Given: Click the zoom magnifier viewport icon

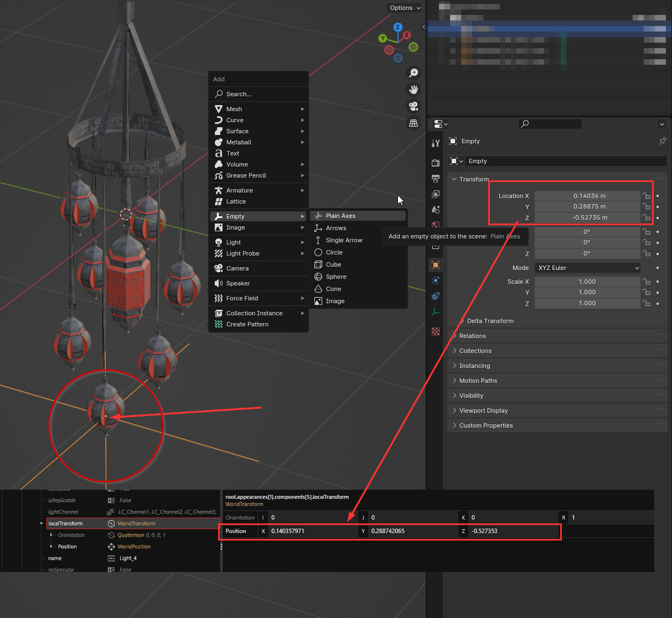Looking at the screenshot, I should (x=413, y=73).
